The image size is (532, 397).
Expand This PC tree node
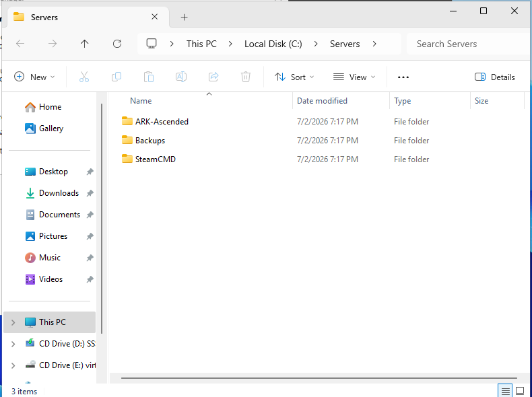[x=13, y=322]
